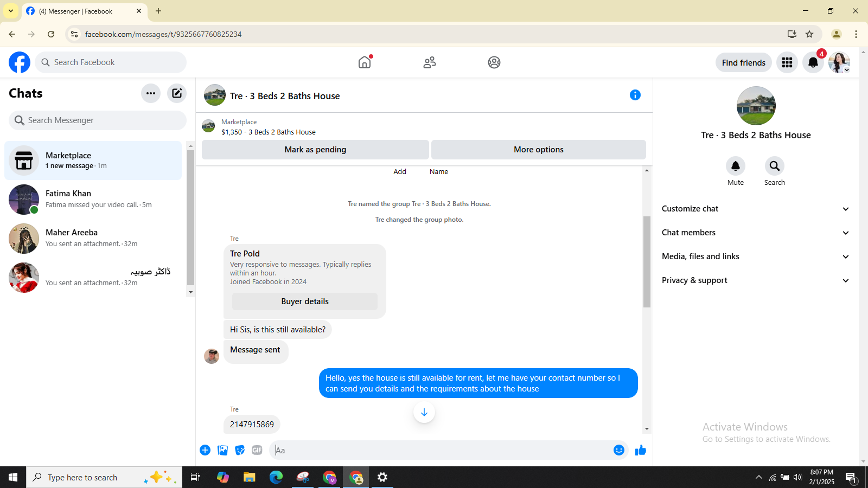Screen dimensions: 868x488
Task: Click the 2147915869 phone number message
Action: pyautogui.click(x=252, y=425)
